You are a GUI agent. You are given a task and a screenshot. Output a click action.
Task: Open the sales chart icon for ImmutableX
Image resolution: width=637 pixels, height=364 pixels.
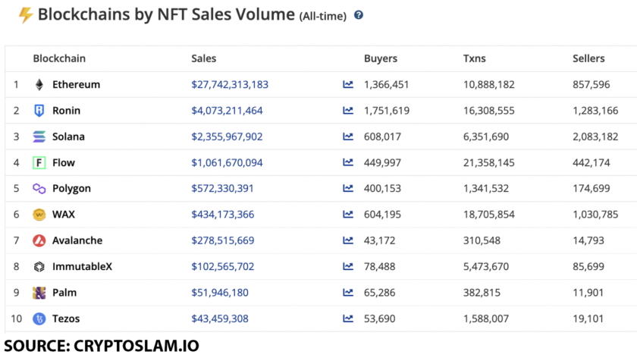click(x=348, y=266)
